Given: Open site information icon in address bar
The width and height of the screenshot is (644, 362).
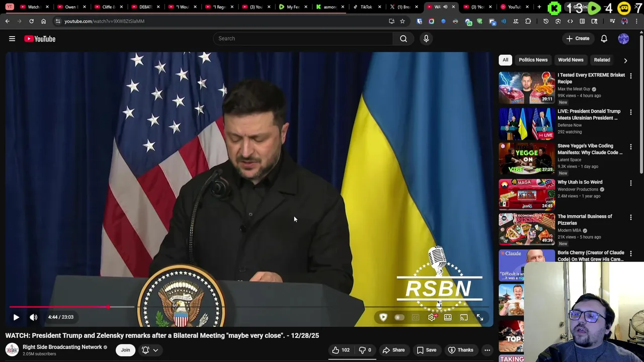Looking at the screenshot, I should 58,21.
